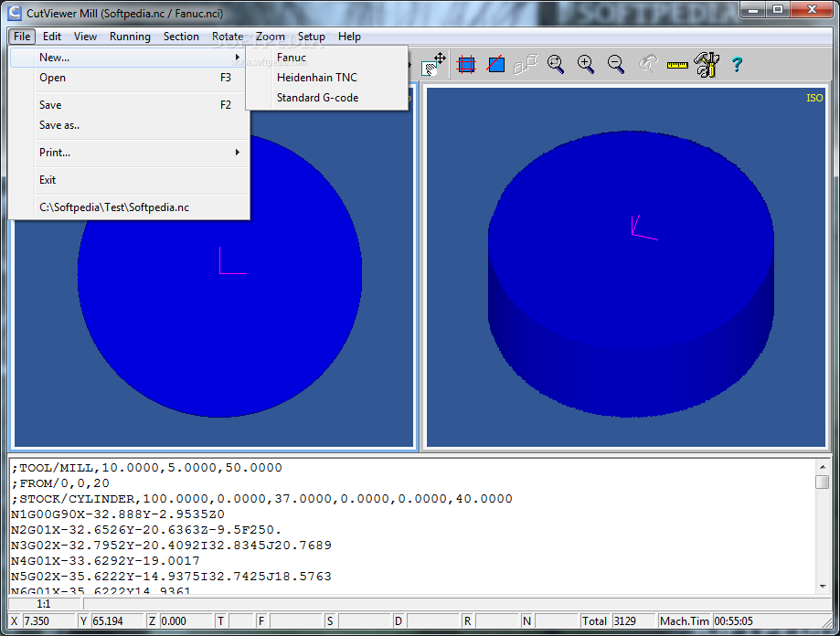
Task: Open the Zoom menu
Action: tap(270, 37)
